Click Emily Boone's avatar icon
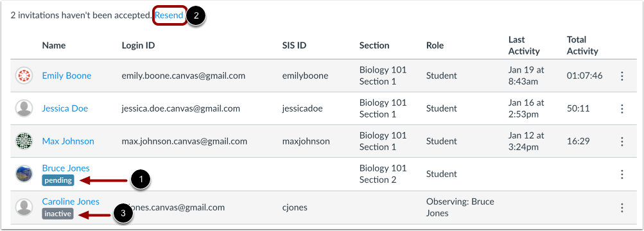Image resolution: width=644 pixels, height=231 pixels. click(24, 76)
